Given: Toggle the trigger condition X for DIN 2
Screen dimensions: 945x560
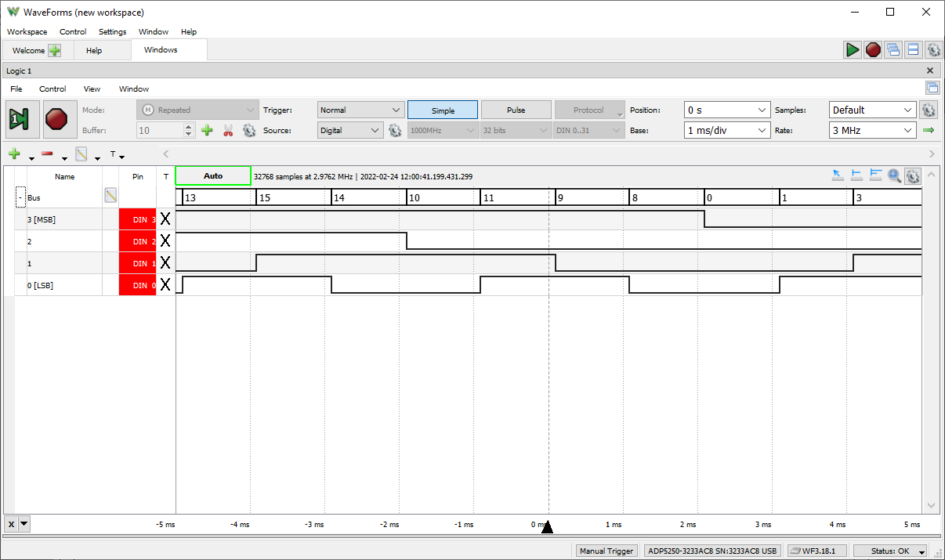Looking at the screenshot, I should (x=165, y=241).
